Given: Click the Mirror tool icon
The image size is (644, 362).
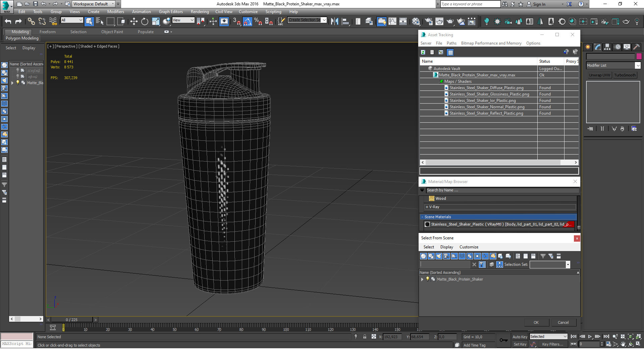Looking at the screenshot, I should 334,21.
